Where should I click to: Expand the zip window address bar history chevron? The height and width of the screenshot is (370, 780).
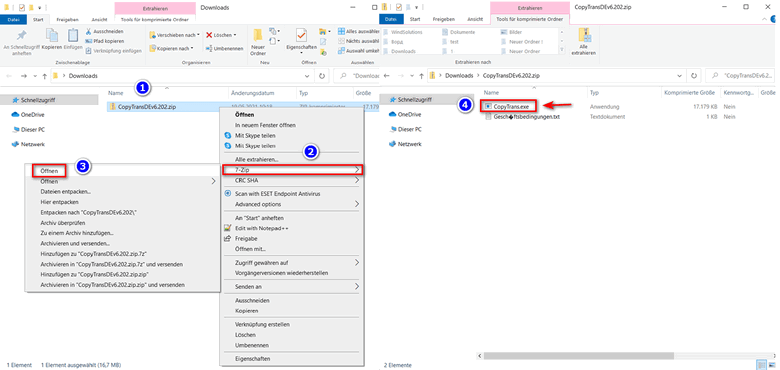[680, 76]
